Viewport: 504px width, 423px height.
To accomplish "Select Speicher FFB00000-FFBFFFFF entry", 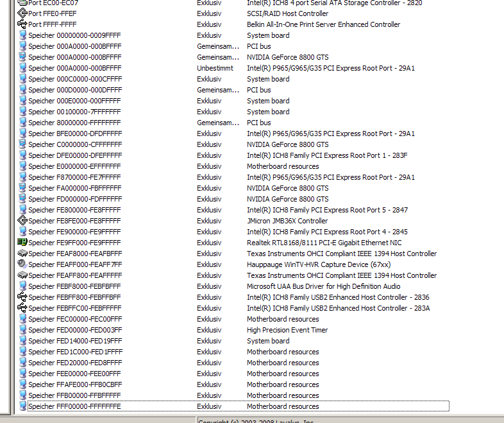I will click(x=74, y=395).
